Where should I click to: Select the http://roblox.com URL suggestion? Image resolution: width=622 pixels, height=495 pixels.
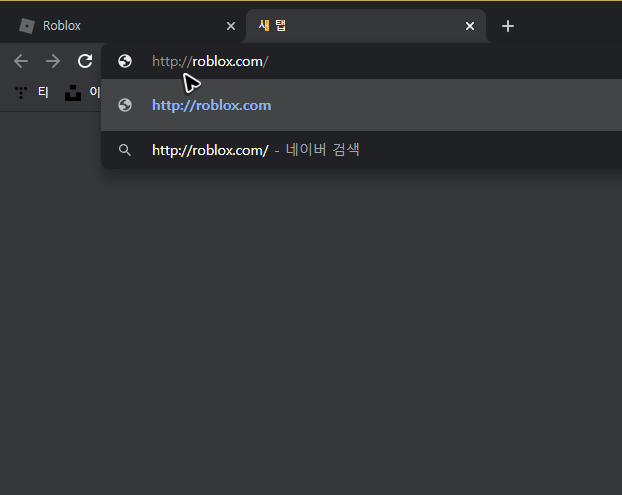point(361,105)
